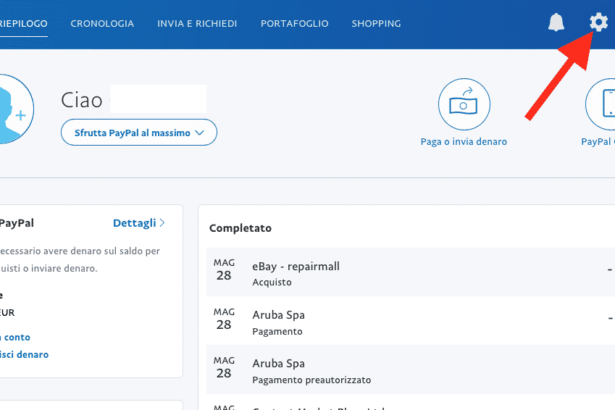Go to INVIA E RICHIEDI tab
This screenshot has height=410, width=615.
point(197,24)
